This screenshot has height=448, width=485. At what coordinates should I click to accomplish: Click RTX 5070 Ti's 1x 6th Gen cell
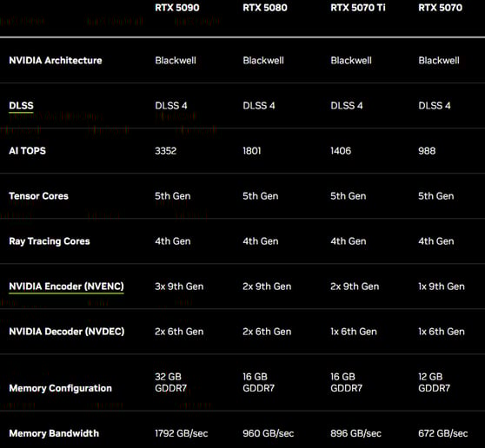point(354,332)
